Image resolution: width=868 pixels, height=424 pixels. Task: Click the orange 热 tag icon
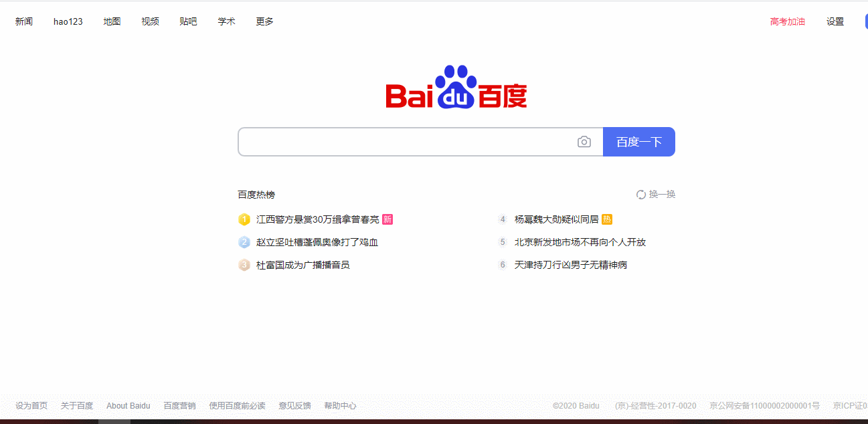click(607, 219)
